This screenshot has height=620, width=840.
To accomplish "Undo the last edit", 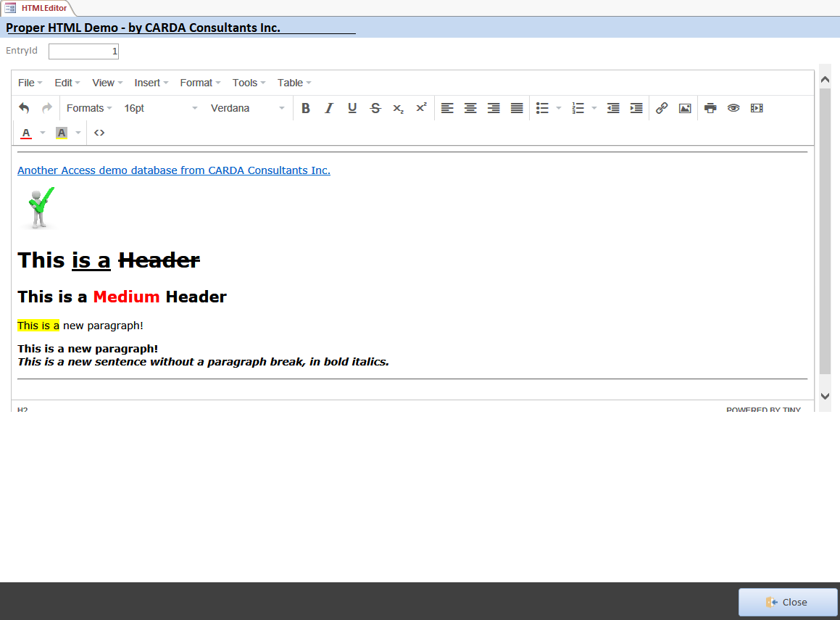I will click(x=24, y=108).
